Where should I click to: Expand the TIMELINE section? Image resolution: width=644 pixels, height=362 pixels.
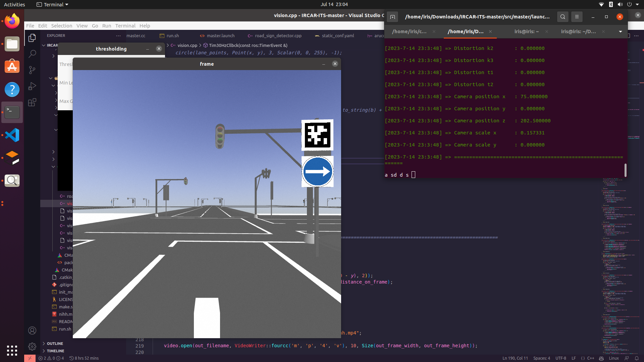(x=55, y=351)
